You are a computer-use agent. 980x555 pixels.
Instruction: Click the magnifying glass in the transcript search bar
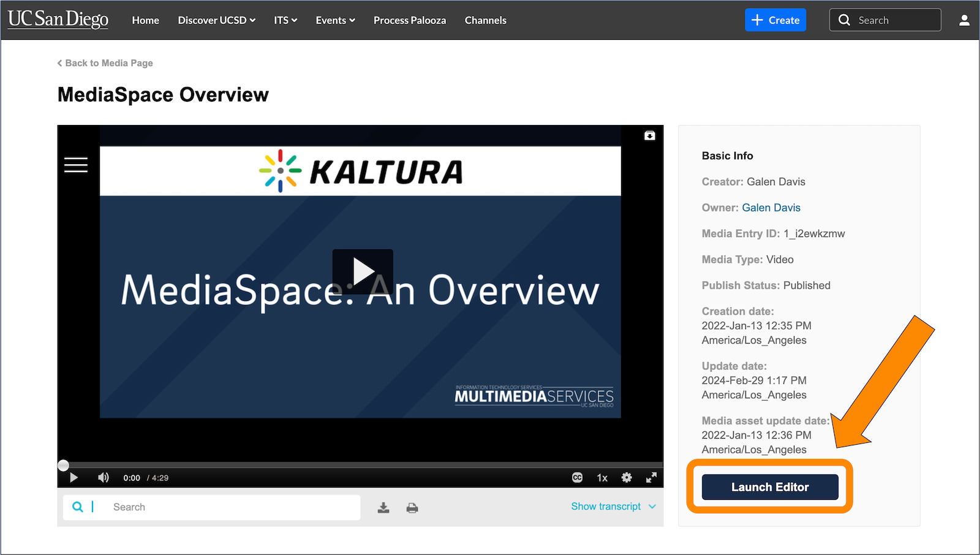tap(78, 507)
